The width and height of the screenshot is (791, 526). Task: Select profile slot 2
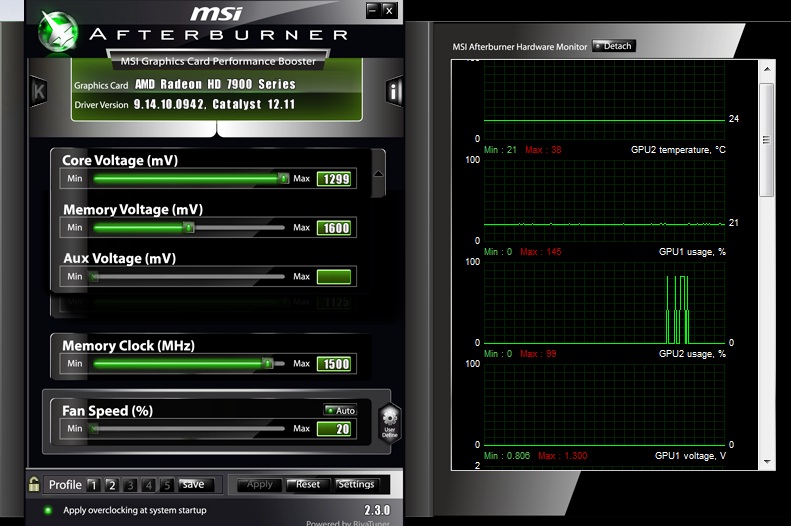point(111,485)
